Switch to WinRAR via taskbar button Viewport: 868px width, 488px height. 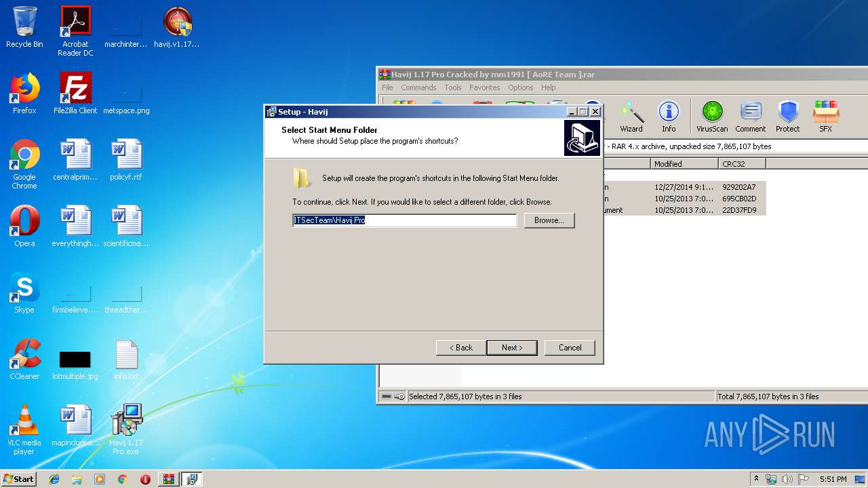tap(168, 479)
